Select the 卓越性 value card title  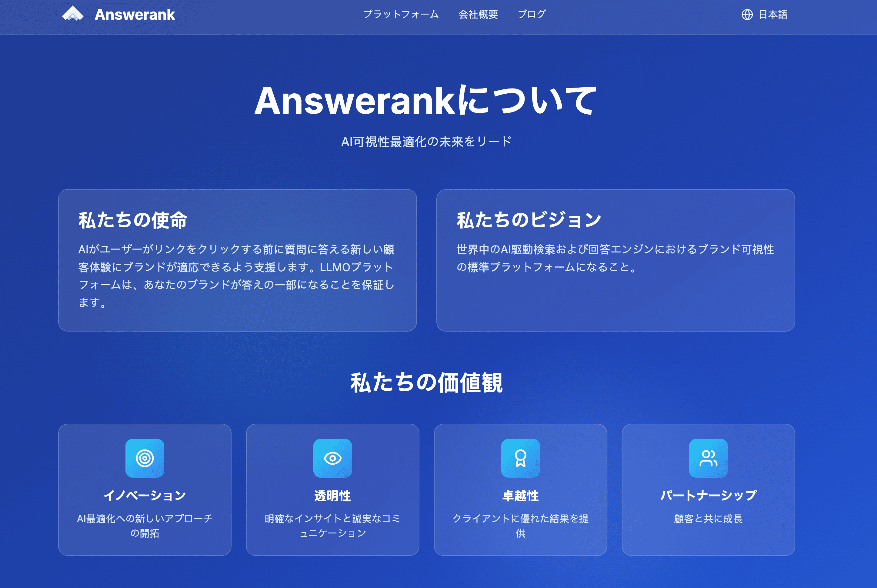520,496
